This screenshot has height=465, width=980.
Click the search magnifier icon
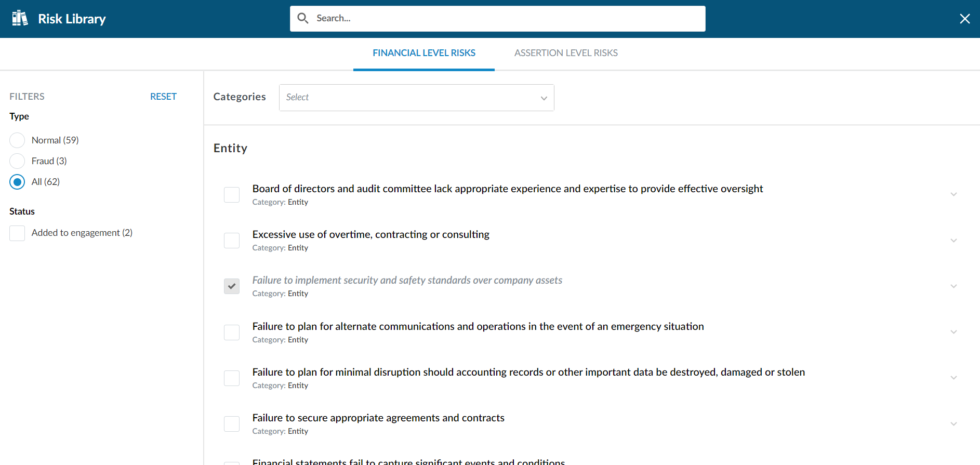(x=303, y=19)
